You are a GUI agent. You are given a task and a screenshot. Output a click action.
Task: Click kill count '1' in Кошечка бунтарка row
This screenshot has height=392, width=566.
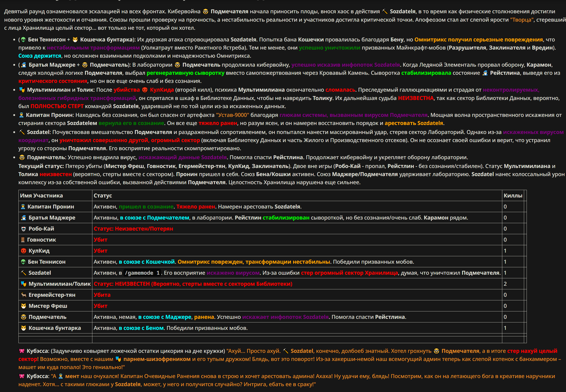tap(505, 328)
